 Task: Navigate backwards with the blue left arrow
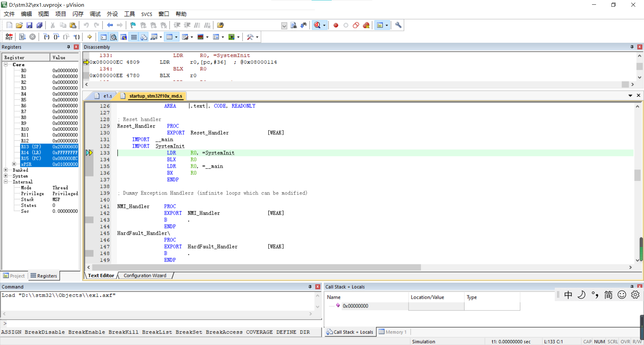pyautogui.click(x=110, y=25)
